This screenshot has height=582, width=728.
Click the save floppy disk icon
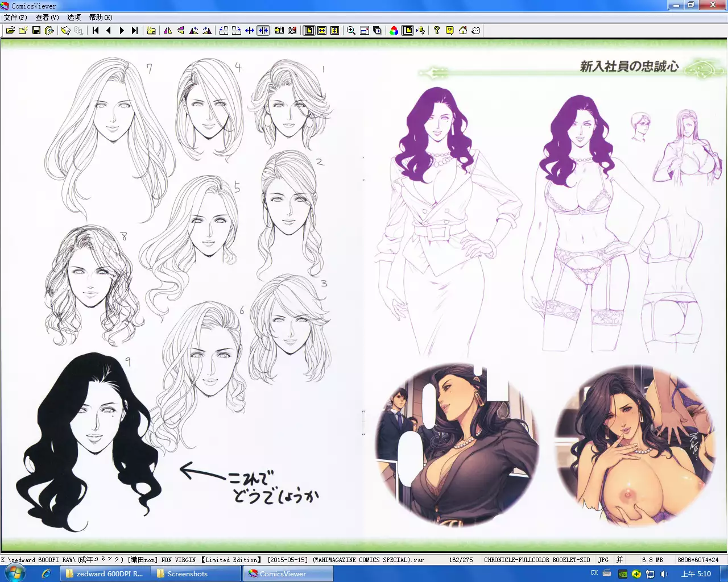(36, 31)
